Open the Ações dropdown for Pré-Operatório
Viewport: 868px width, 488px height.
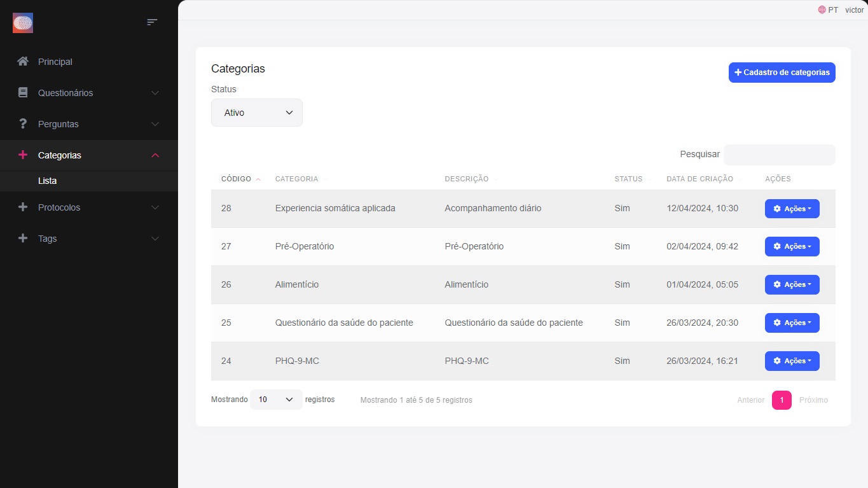coord(792,246)
